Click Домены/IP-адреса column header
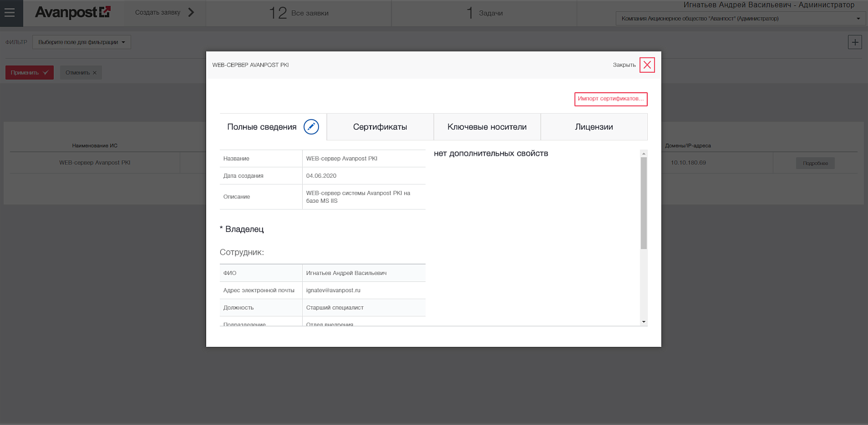The width and height of the screenshot is (868, 425). click(x=688, y=145)
